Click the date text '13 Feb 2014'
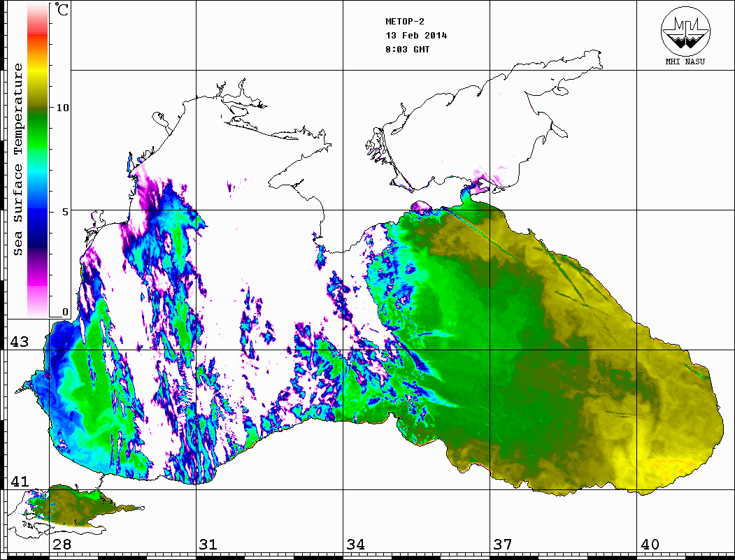 tap(416, 36)
